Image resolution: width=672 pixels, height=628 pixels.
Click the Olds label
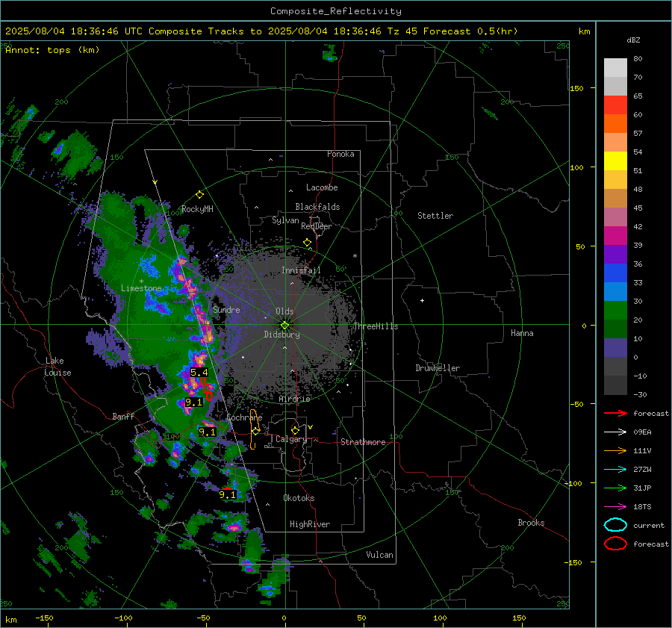click(284, 311)
